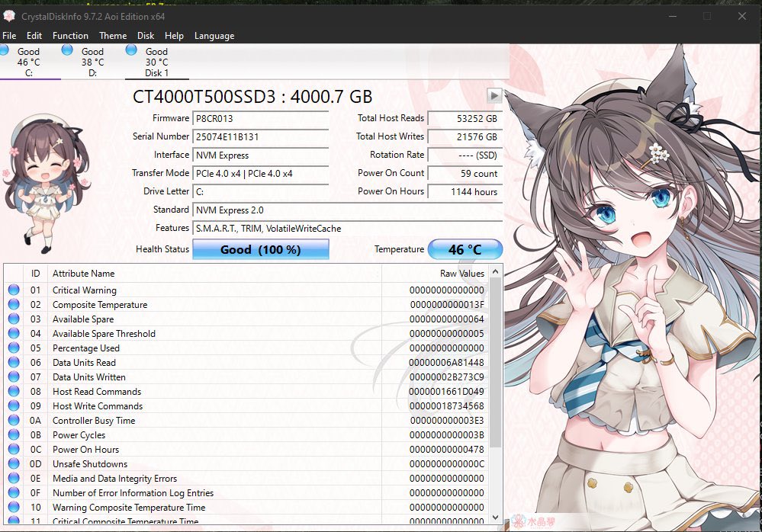Viewport: 762px width, 532px height.
Task: Click raw value 00000006A81448
Action: tap(446, 363)
